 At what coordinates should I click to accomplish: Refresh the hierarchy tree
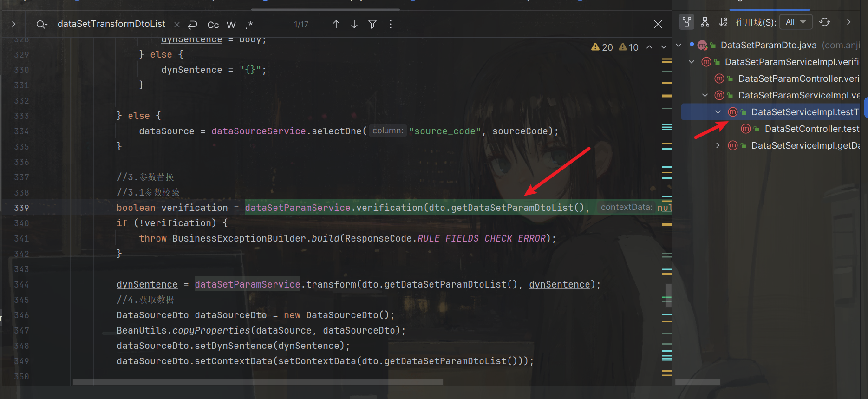pyautogui.click(x=825, y=22)
